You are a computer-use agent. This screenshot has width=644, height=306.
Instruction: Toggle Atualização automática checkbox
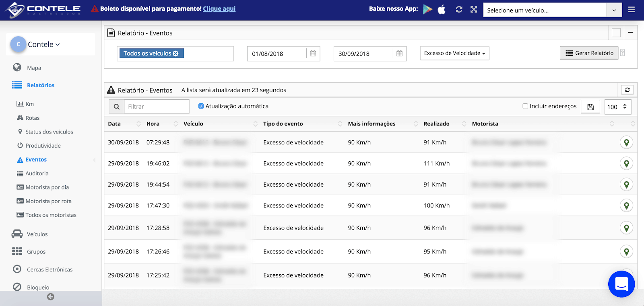point(201,106)
